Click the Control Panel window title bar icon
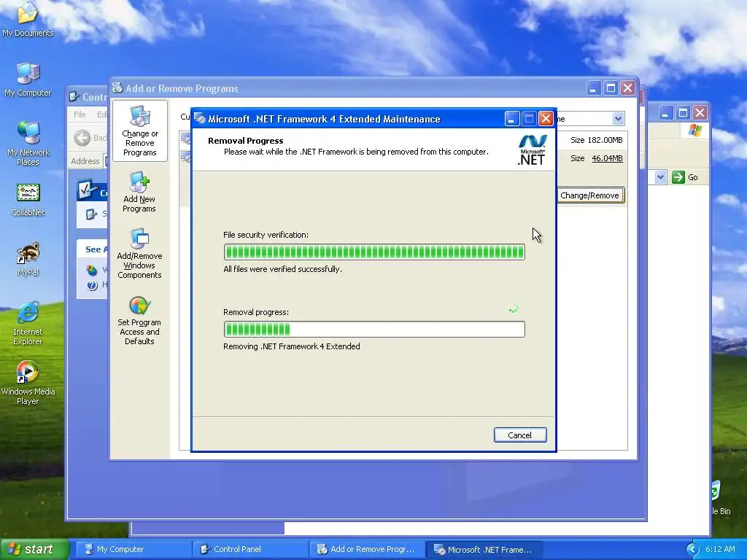The image size is (747, 560). 74,97
